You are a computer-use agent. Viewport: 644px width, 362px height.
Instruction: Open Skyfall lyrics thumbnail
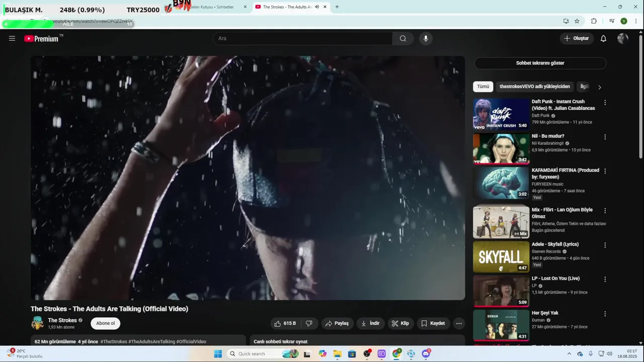click(x=501, y=257)
